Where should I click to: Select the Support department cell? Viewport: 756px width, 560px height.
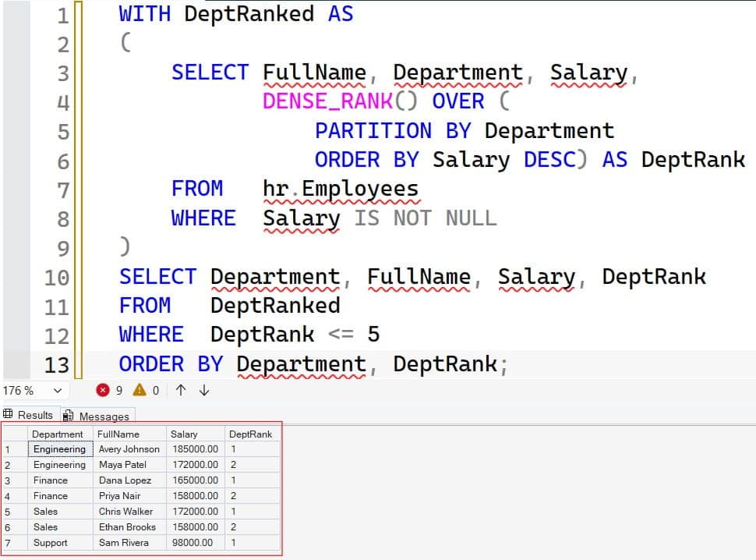click(x=60, y=543)
